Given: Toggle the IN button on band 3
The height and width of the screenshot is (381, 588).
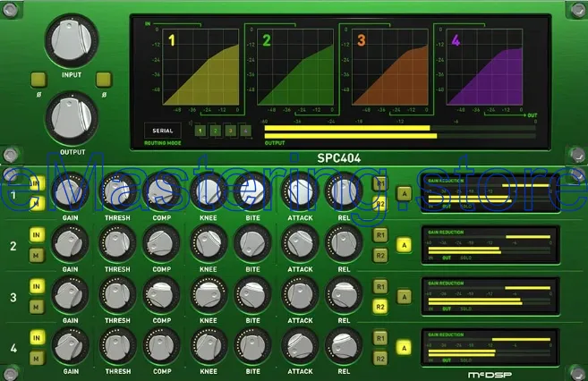Looking at the screenshot, I should coord(37,286).
